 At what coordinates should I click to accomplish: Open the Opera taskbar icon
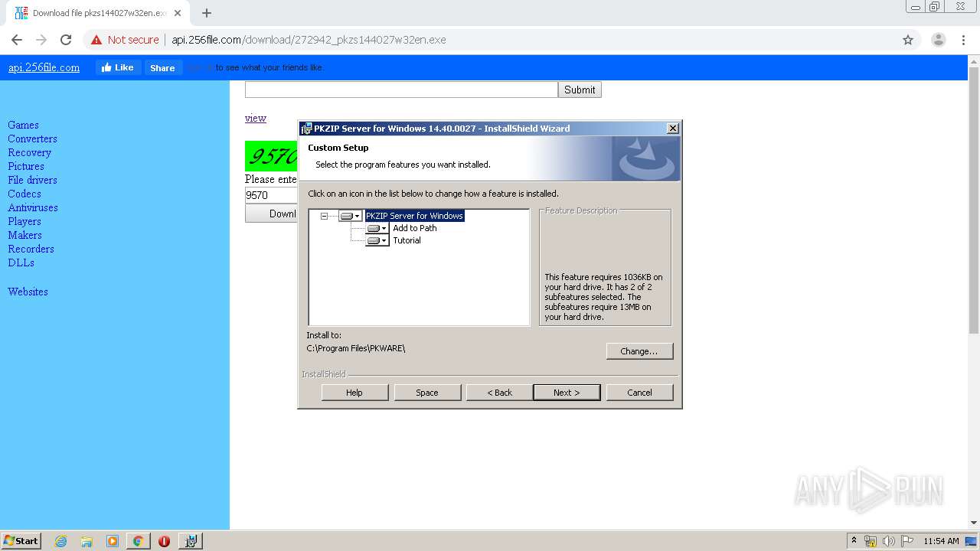(164, 541)
